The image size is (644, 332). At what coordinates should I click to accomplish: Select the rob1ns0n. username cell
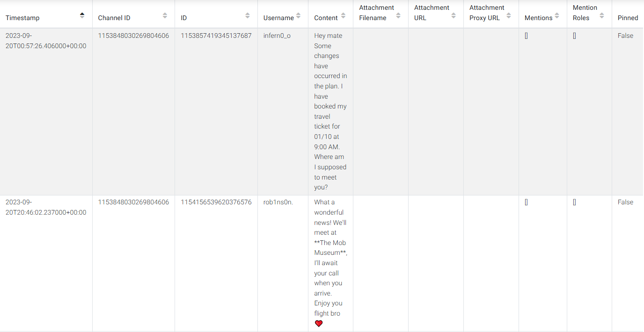[x=278, y=202]
